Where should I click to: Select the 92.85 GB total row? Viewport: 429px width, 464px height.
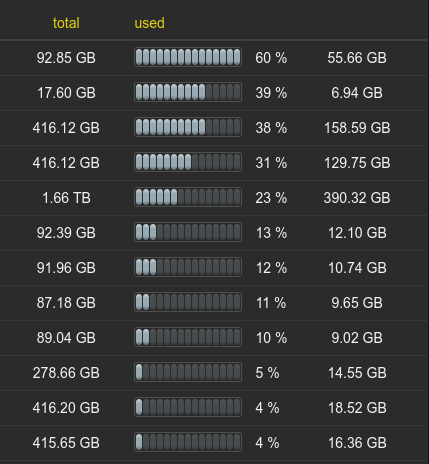pyautogui.click(x=214, y=58)
